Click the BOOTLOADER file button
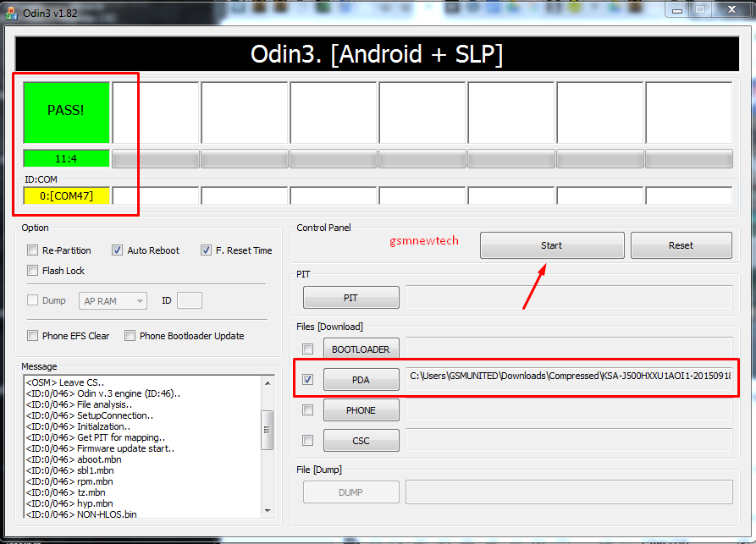Image resolution: width=756 pixels, height=544 pixels. point(361,349)
